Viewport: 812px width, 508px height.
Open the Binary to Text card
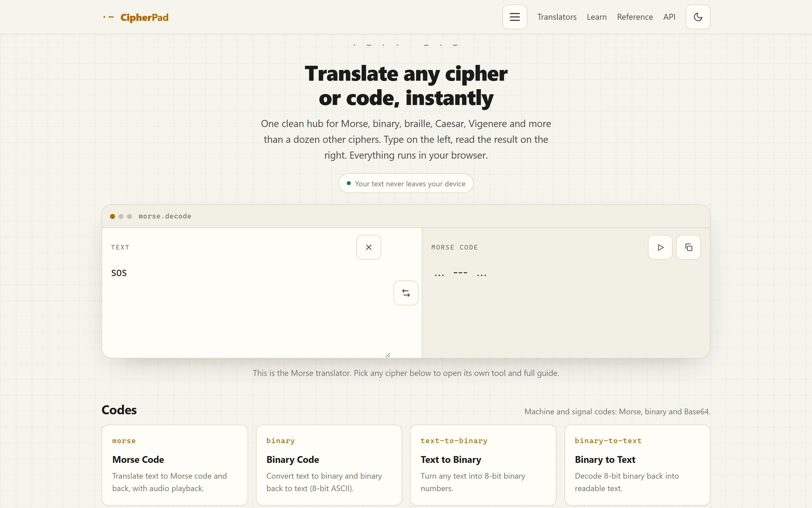tap(637, 465)
